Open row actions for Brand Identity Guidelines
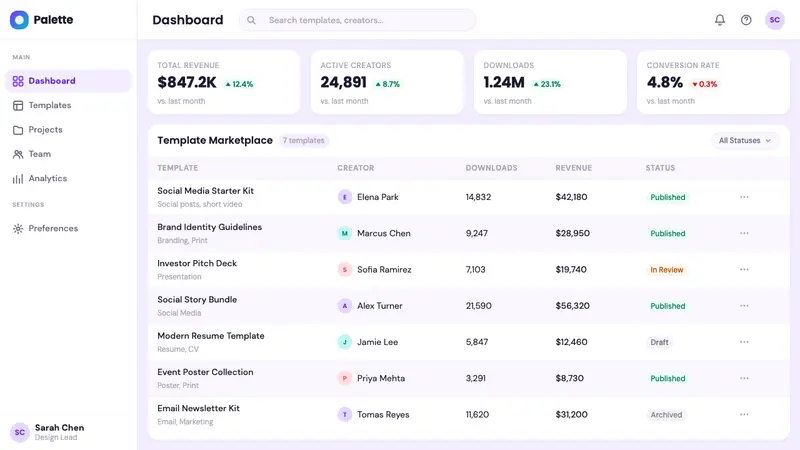Viewport: 800px width, 450px height. click(744, 233)
